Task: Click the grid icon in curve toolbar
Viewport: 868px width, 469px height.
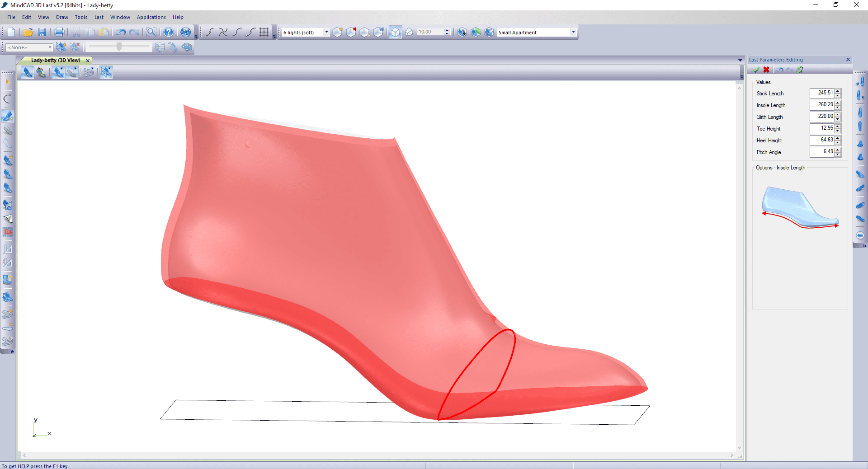Action: click(264, 32)
